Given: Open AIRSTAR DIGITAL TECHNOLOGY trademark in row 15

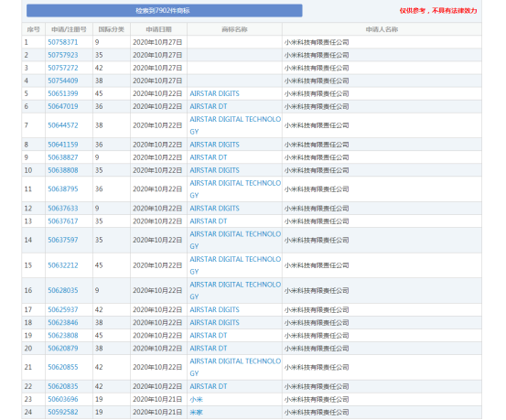Looking at the screenshot, I should click(x=235, y=265).
